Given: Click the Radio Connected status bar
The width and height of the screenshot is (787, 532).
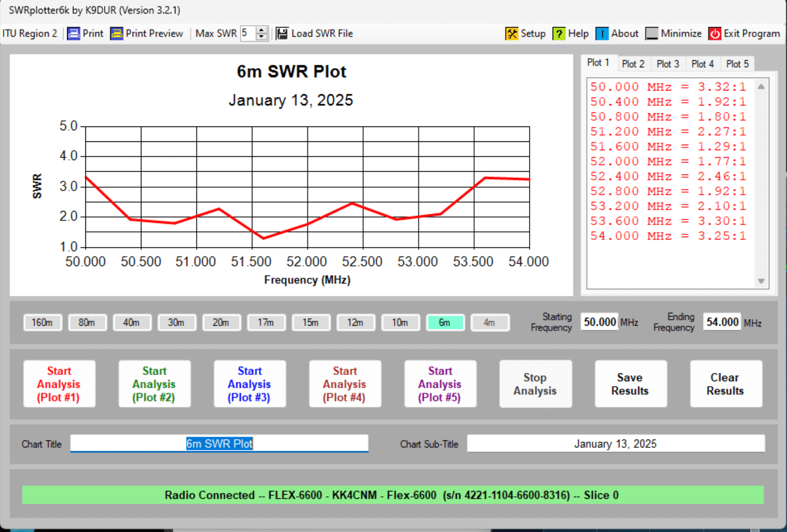Looking at the screenshot, I should point(393,495).
